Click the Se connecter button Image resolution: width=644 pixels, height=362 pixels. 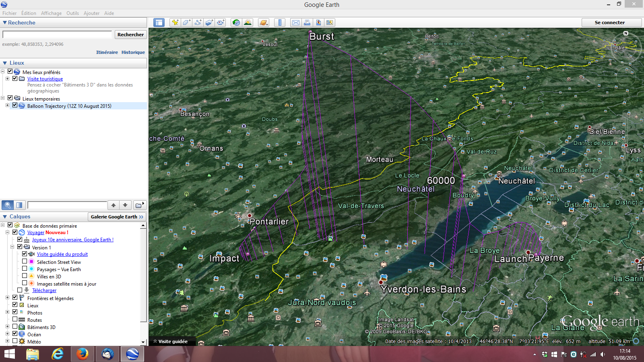[609, 23]
